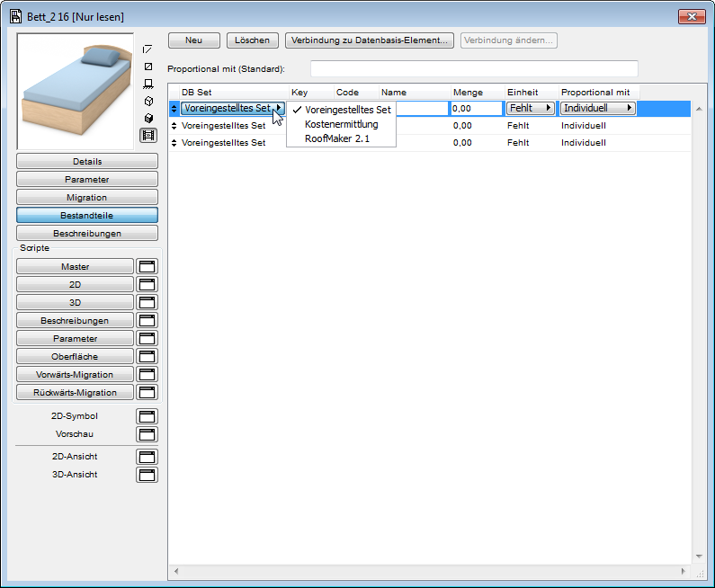Click the Menge field in first row
This screenshot has height=588, width=715.
click(x=477, y=109)
